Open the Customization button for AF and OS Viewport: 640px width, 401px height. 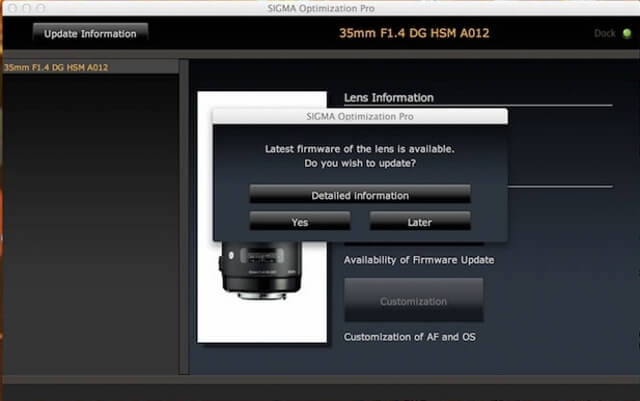click(x=413, y=300)
